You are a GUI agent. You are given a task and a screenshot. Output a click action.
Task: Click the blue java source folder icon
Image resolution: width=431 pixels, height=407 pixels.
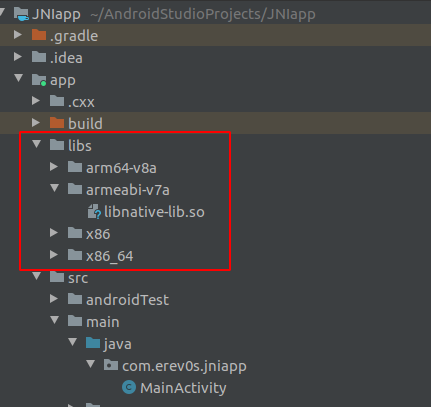pos(93,343)
